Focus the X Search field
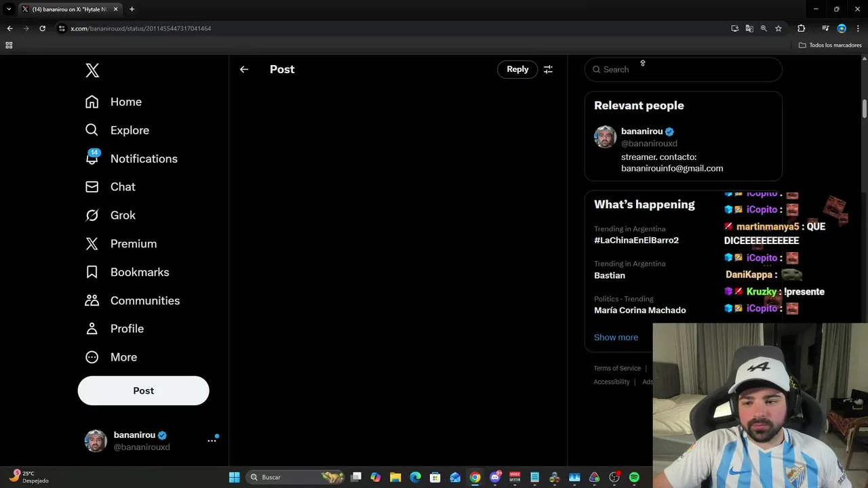The height and width of the screenshot is (488, 868). point(683,69)
